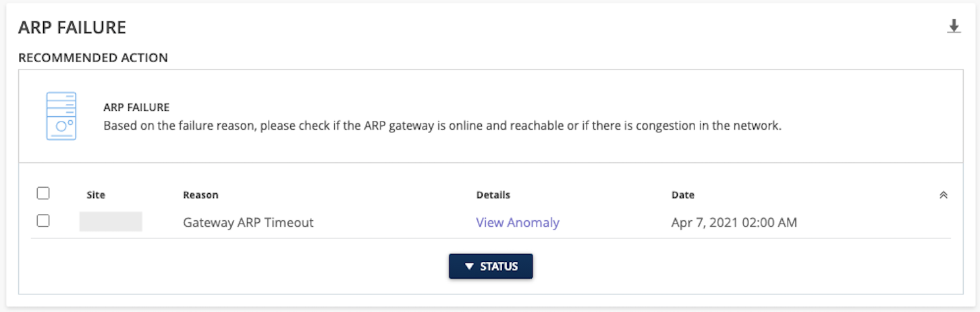Click the ARP FAILURE recommendation heading

pyautogui.click(x=136, y=107)
